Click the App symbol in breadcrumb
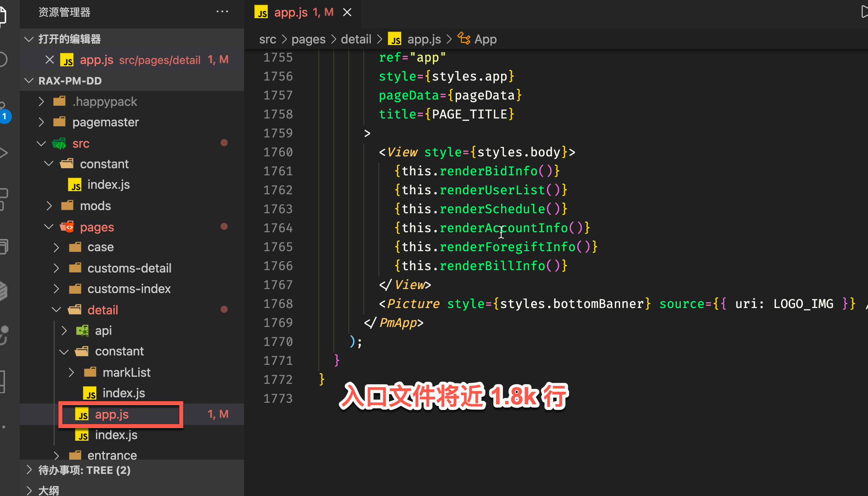 click(x=485, y=39)
